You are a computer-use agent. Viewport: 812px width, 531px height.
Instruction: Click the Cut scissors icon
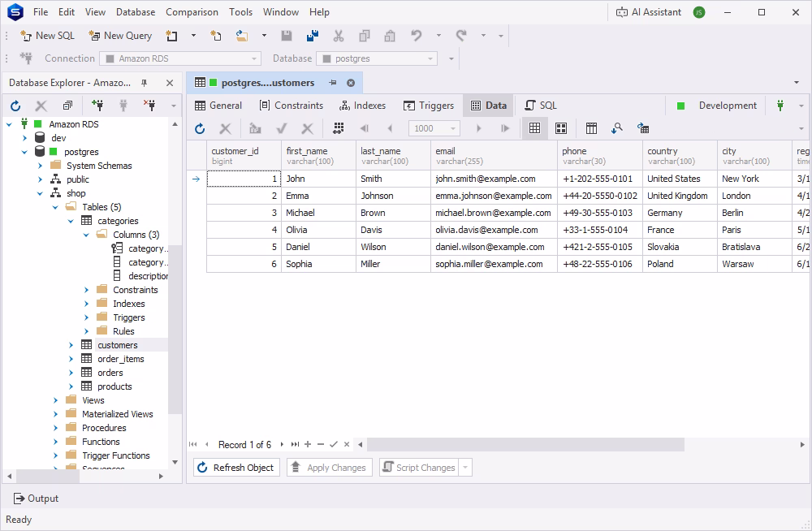(x=338, y=36)
